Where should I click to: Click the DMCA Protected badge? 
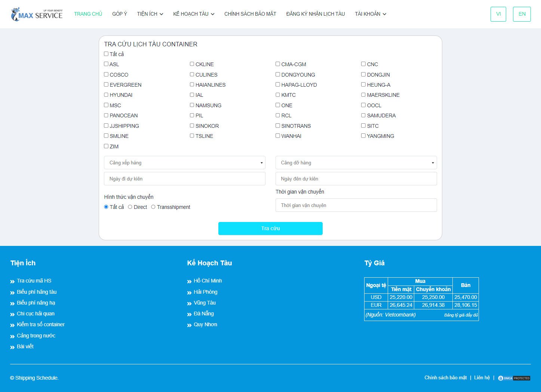point(514,378)
